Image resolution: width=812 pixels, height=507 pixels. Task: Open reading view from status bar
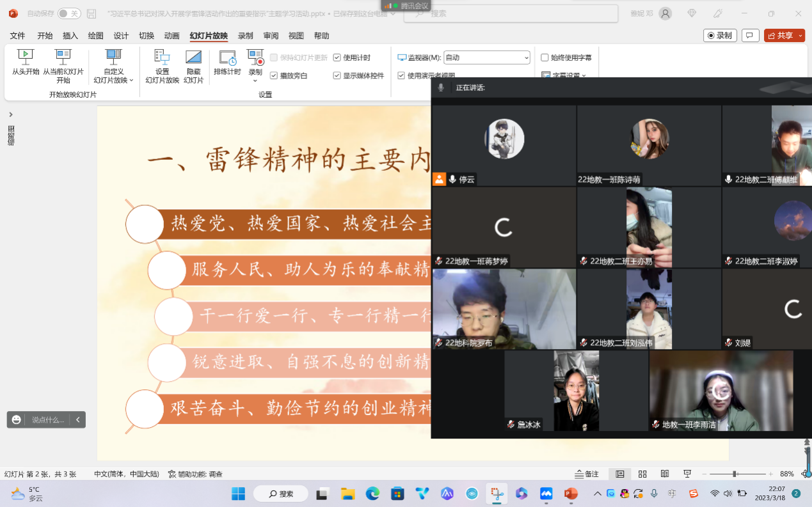pyautogui.click(x=665, y=474)
